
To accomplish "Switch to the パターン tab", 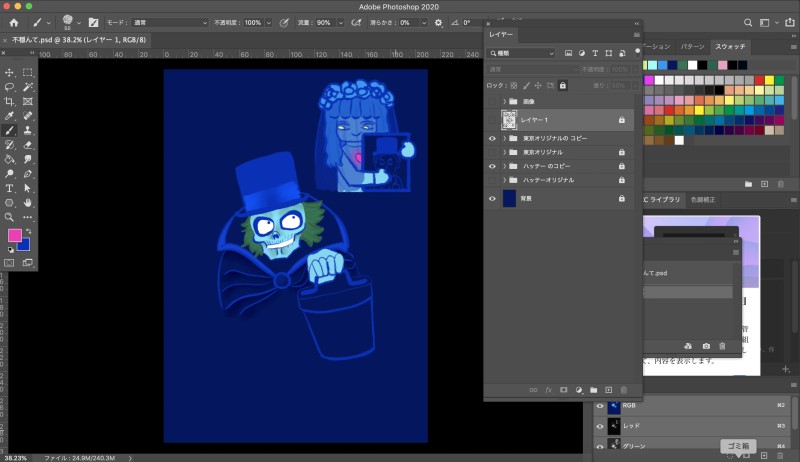I will [x=691, y=46].
